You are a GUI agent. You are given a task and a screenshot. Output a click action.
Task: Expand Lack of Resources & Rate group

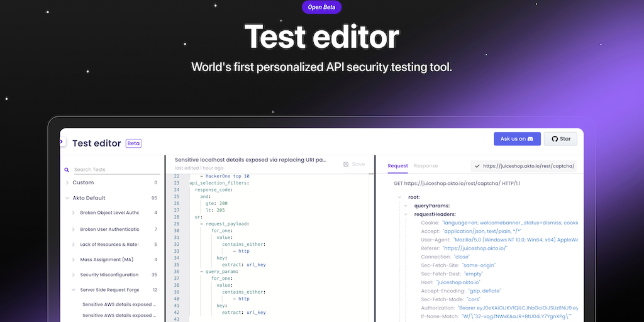coord(74,245)
